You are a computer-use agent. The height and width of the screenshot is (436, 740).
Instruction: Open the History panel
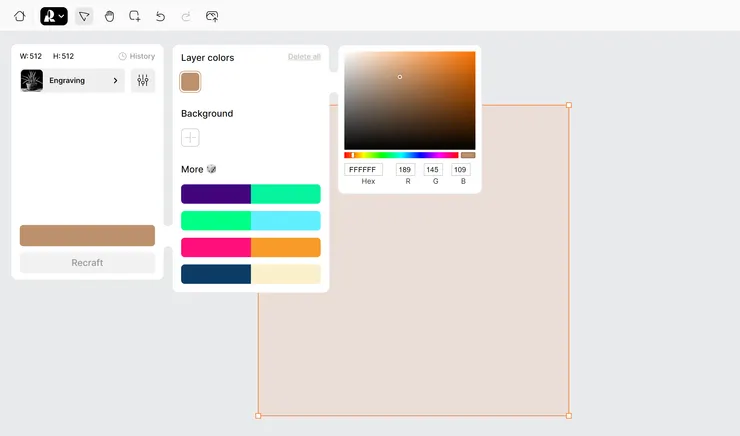point(136,56)
